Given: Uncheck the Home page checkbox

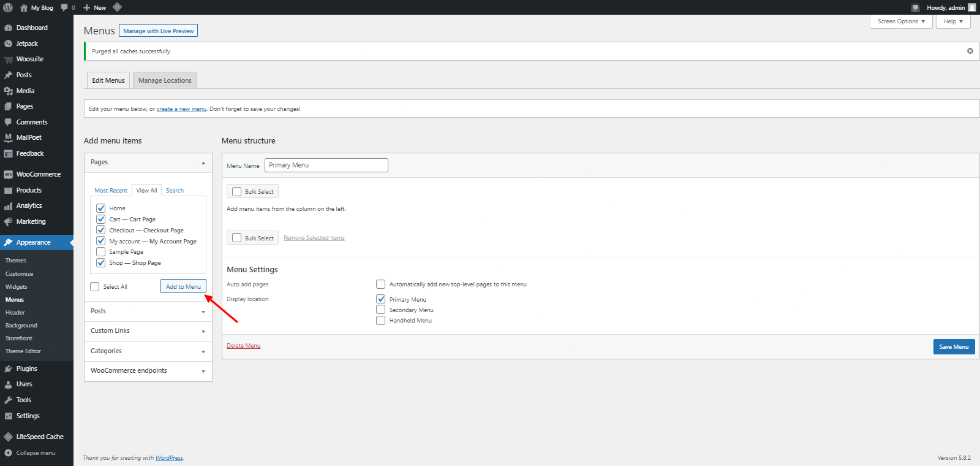Looking at the screenshot, I should coord(101,208).
